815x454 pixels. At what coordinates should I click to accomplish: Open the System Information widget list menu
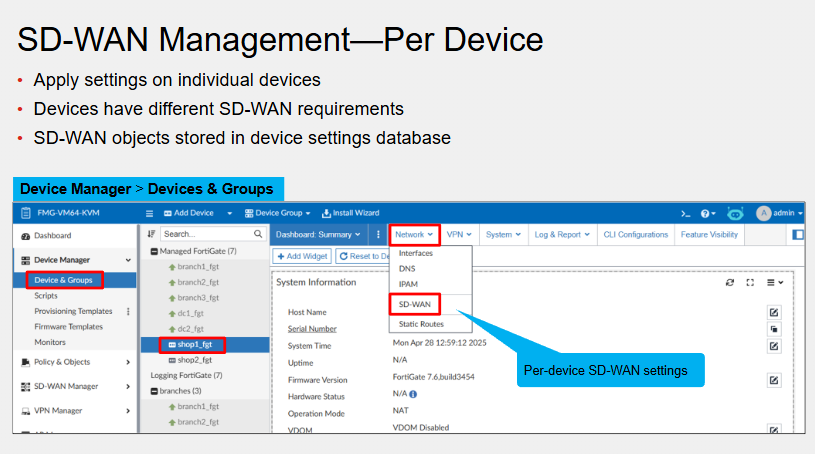point(775,282)
